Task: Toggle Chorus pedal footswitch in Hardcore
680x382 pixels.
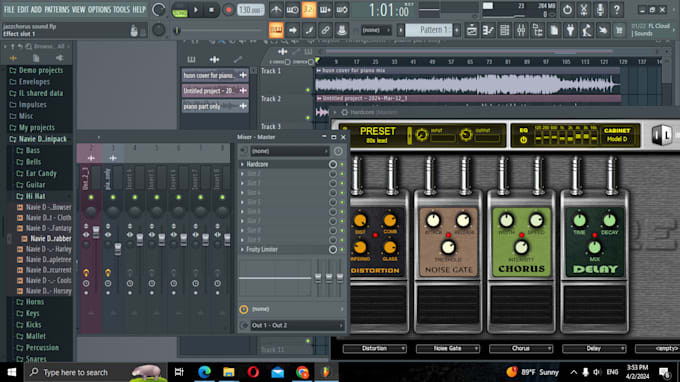Action: [521, 304]
